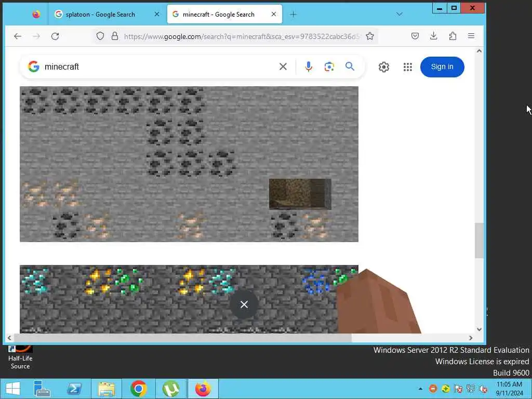
Task: Open uTorrent from the taskbar
Action: pos(170,389)
